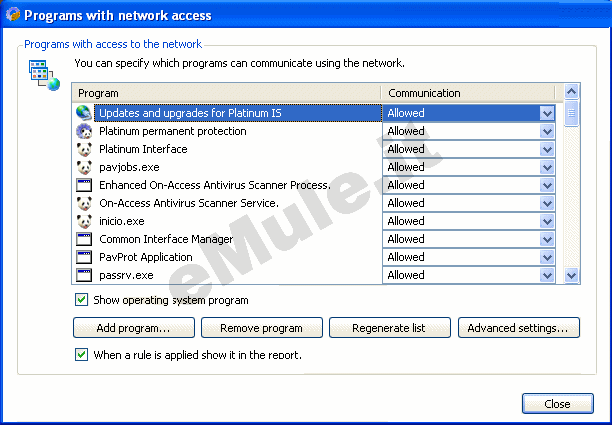Open communication dropdown for PavProt Application
The height and width of the screenshot is (425, 612).
tap(547, 257)
